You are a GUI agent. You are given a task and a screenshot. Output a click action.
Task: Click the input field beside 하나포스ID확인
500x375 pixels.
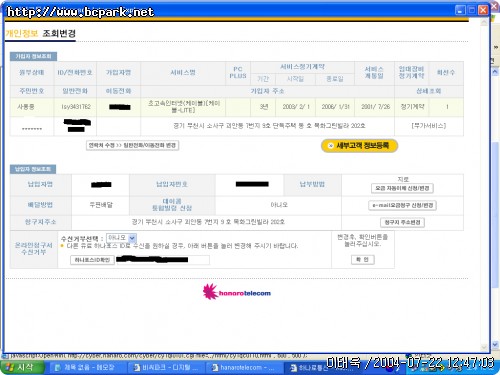tap(163, 260)
